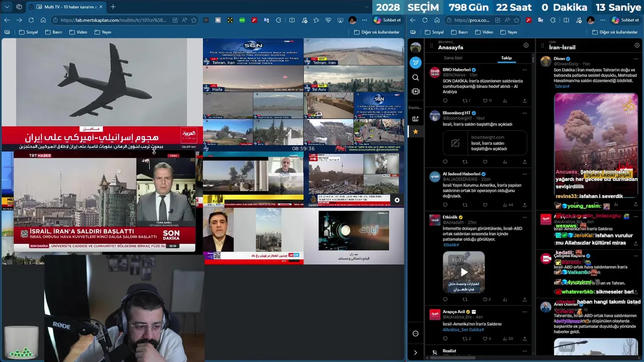Viewport: 644px width, 362px height.
Task: Open home page in Multi TV browser window
Action: 43,20
